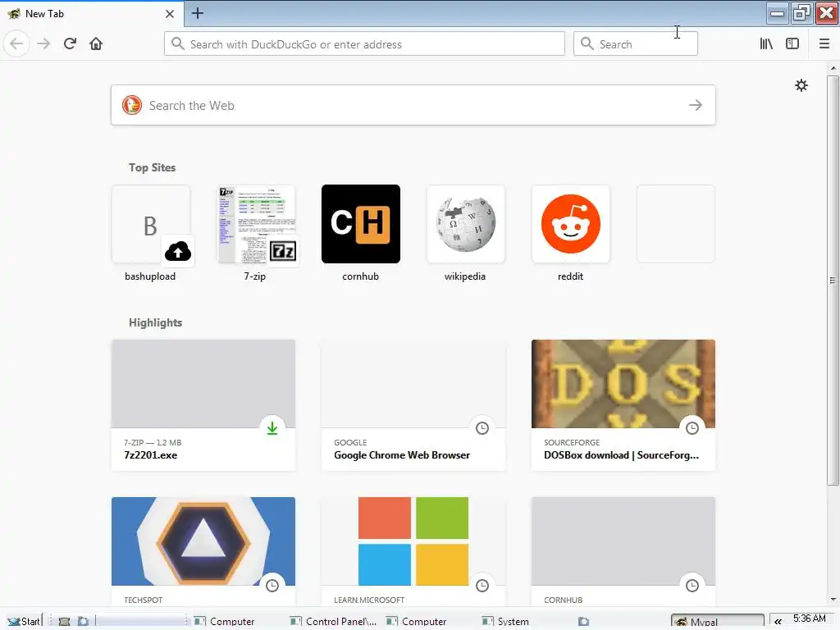
Task: Open new tab page settings gear
Action: pos(801,85)
